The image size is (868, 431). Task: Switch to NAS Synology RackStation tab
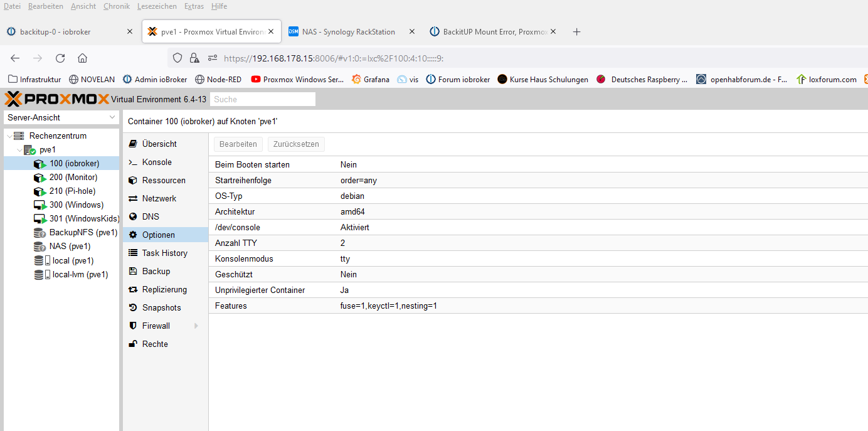(x=352, y=31)
